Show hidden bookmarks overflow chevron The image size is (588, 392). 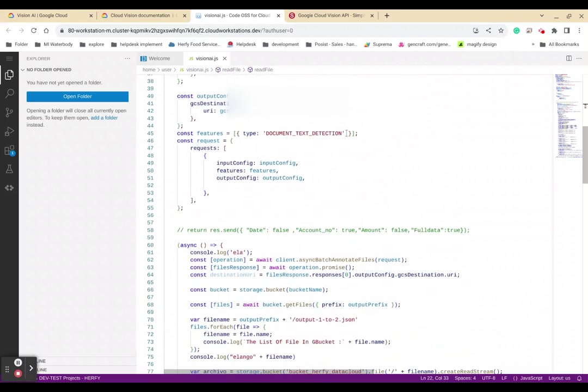click(533, 44)
